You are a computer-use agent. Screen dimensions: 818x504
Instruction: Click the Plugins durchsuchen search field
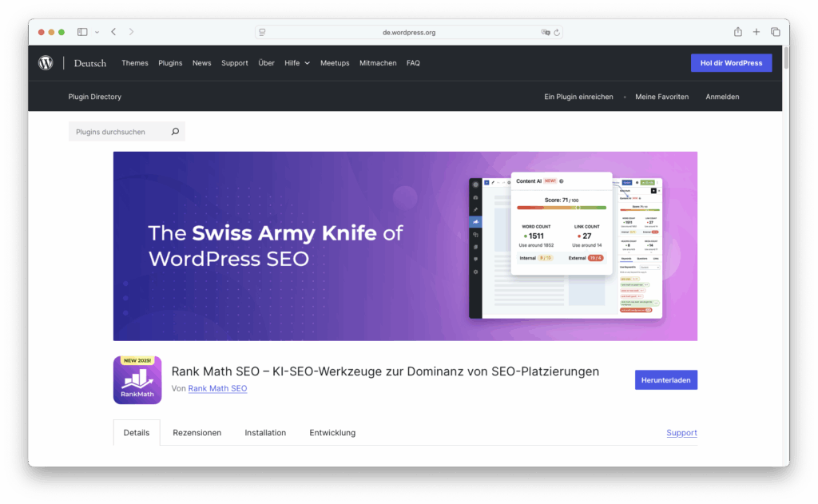coord(127,132)
